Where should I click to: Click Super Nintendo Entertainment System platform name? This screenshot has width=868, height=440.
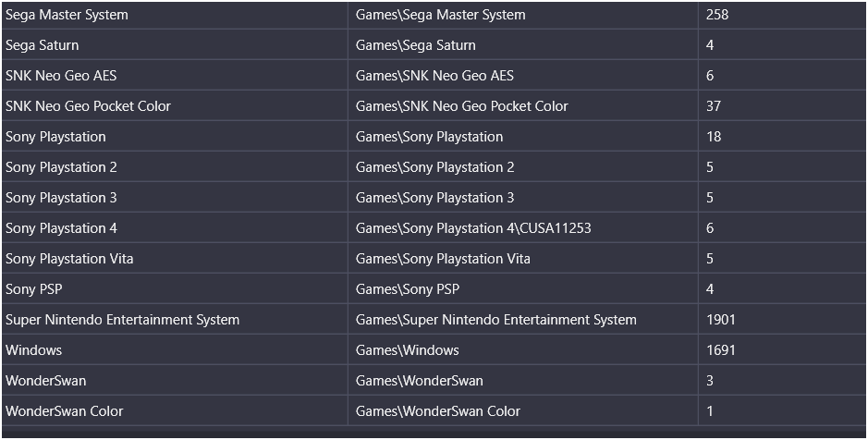coord(122,320)
